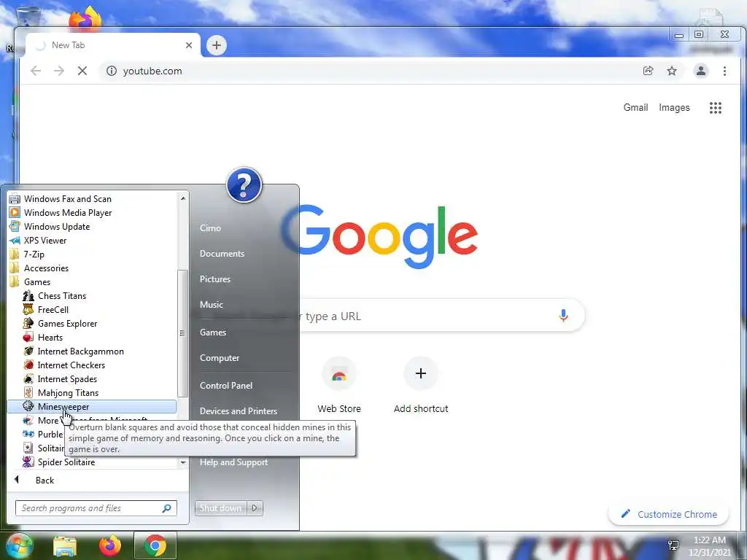Share this page icon

click(x=648, y=71)
